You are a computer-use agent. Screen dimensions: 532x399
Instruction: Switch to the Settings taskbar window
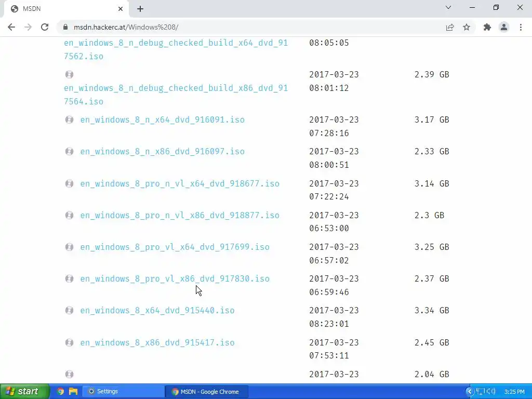[x=123, y=392]
